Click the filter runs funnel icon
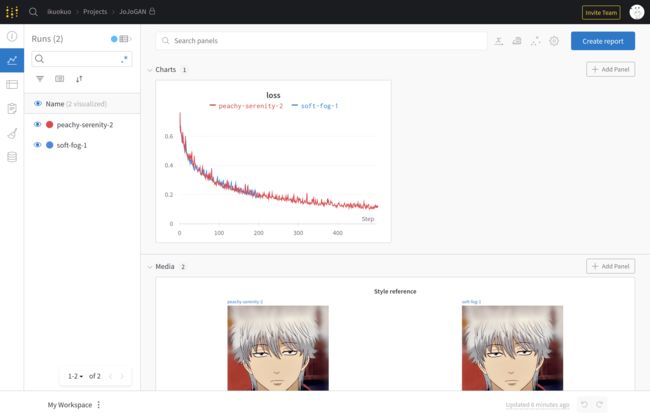 coord(40,79)
